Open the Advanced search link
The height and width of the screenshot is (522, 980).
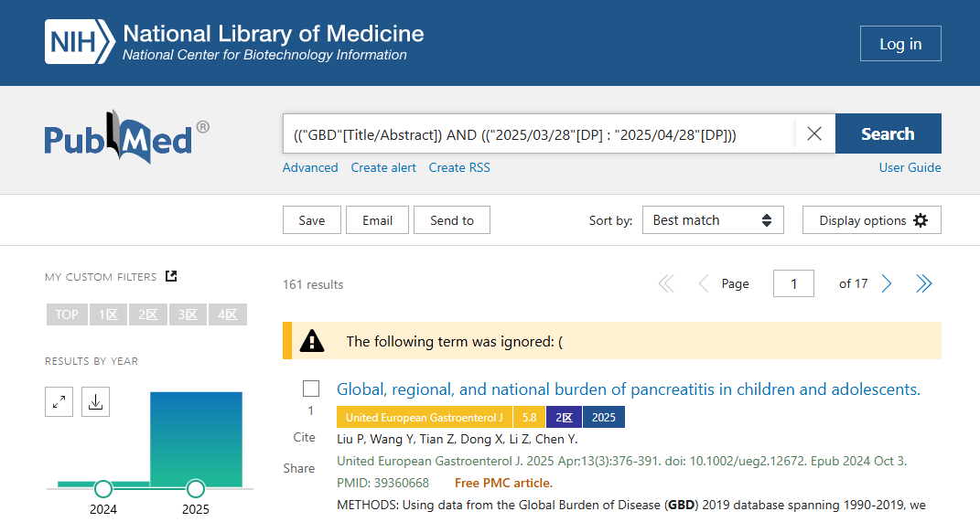pyautogui.click(x=310, y=167)
